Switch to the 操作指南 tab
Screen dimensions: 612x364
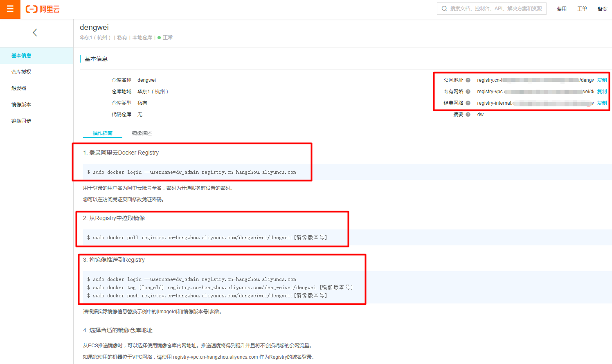[103, 133]
